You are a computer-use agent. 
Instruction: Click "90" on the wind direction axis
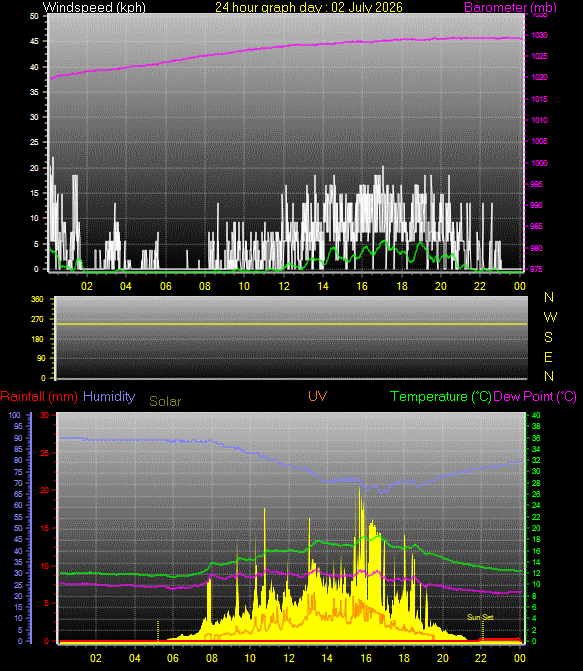pyautogui.click(x=41, y=358)
